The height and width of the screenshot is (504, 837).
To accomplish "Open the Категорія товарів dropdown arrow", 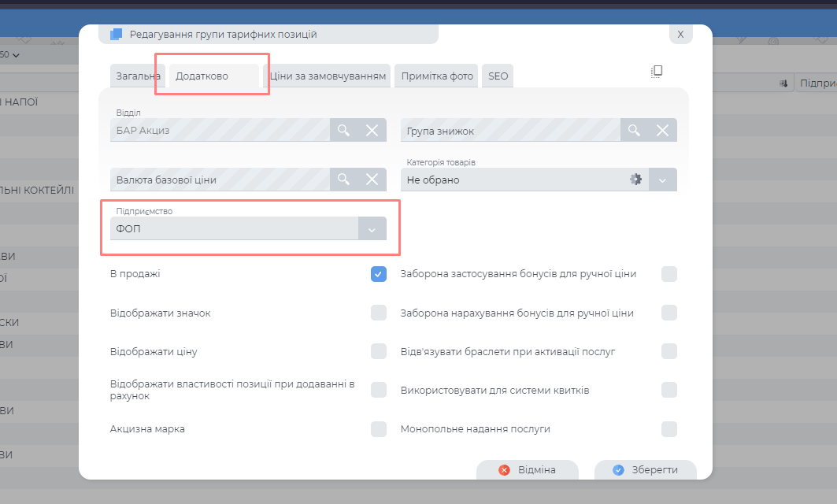I will tap(663, 180).
